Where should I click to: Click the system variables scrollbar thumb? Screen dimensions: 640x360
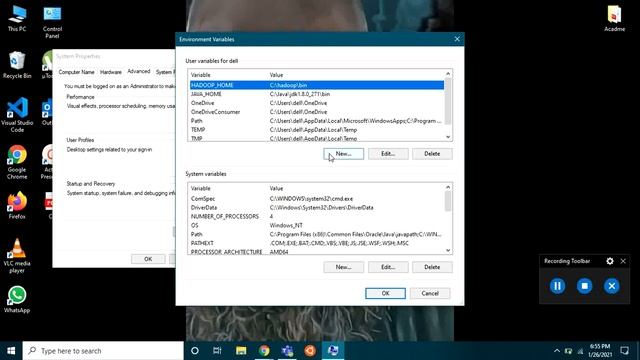click(x=448, y=201)
